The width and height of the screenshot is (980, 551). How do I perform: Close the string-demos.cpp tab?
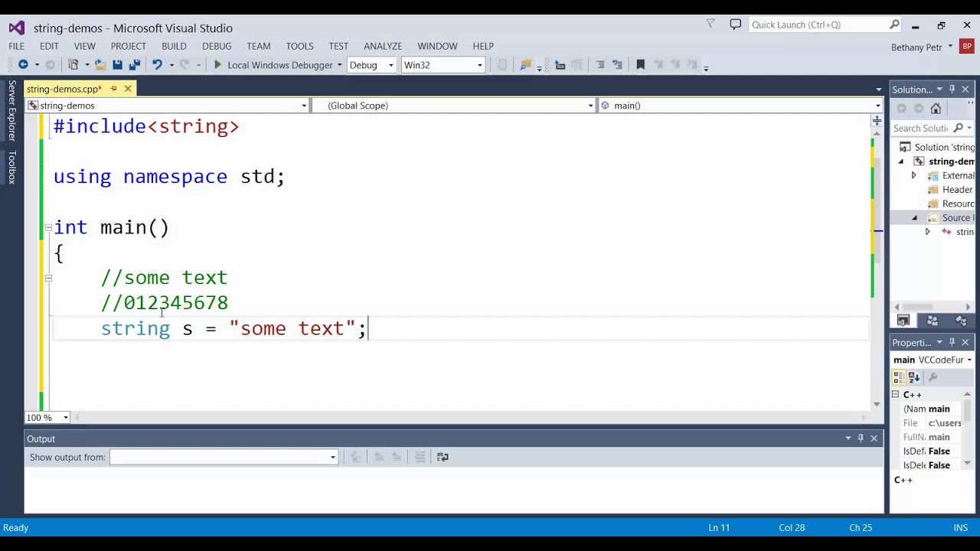pyautogui.click(x=128, y=89)
